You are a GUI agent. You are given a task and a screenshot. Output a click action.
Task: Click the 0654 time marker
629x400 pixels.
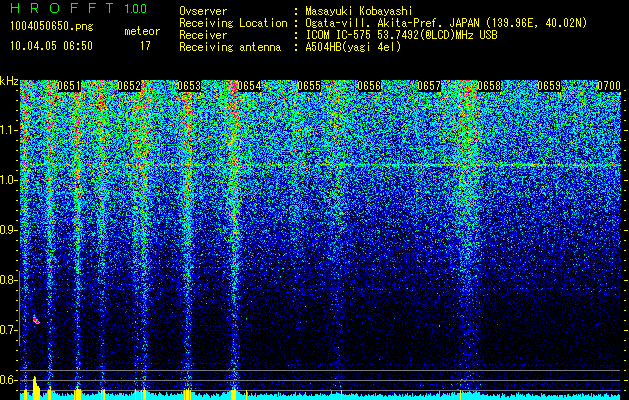(x=249, y=86)
